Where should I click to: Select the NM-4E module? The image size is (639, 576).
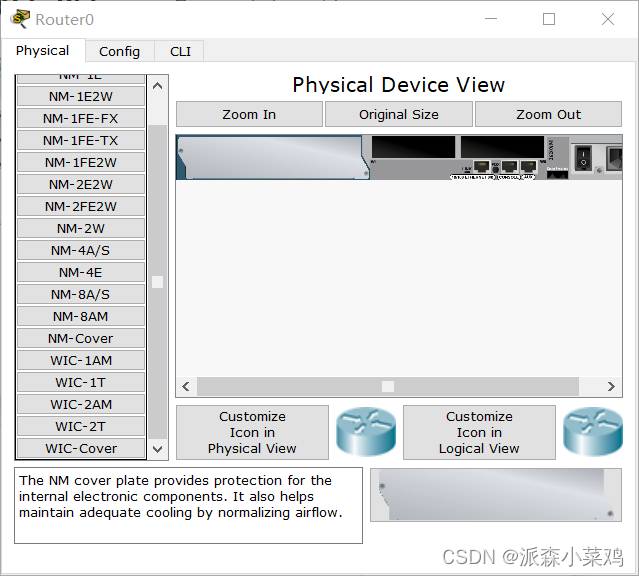(x=81, y=273)
